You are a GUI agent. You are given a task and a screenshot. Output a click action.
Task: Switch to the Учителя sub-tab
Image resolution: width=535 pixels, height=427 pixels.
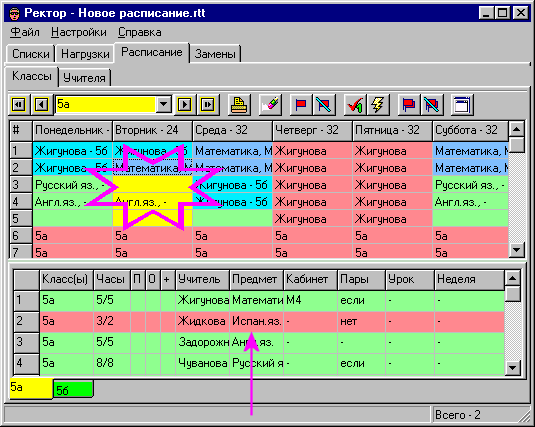click(84, 78)
